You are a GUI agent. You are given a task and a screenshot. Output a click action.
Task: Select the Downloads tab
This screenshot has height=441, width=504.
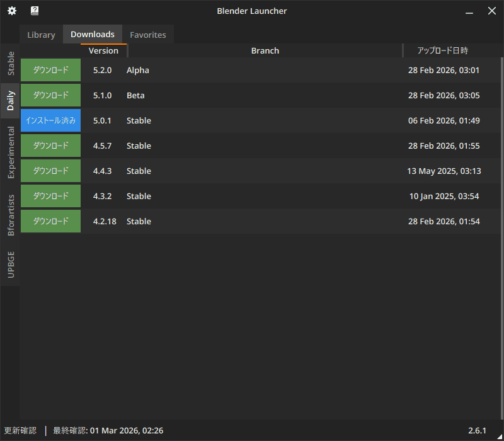(x=93, y=35)
